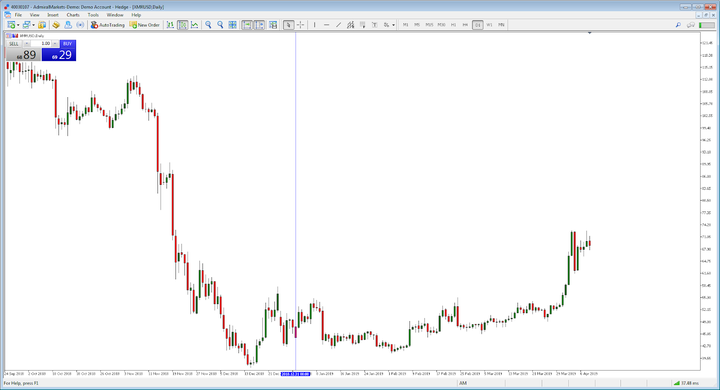Switch chart to line chart view
This screenshot has width=720, height=390.
pos(195,25)
